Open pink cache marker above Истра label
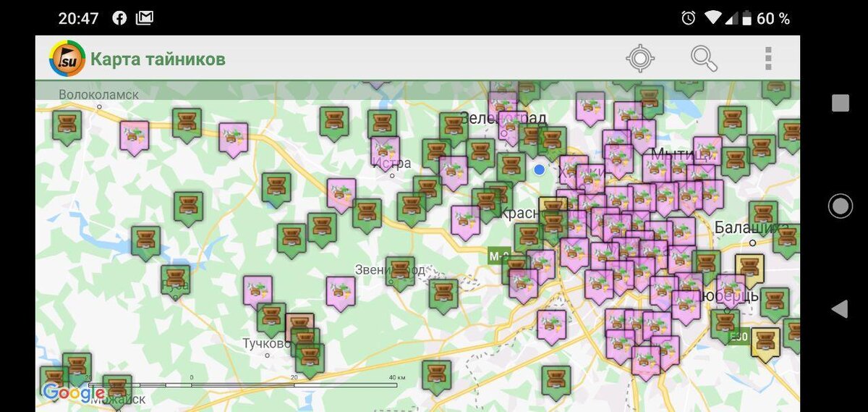Screen dimensions: 868x412 click(x=385, y=153)
